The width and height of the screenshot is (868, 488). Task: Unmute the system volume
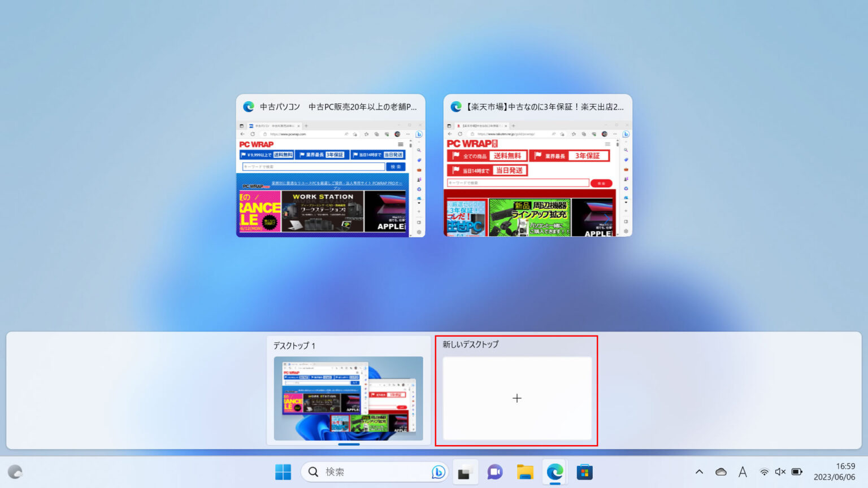tap(780, 472)
